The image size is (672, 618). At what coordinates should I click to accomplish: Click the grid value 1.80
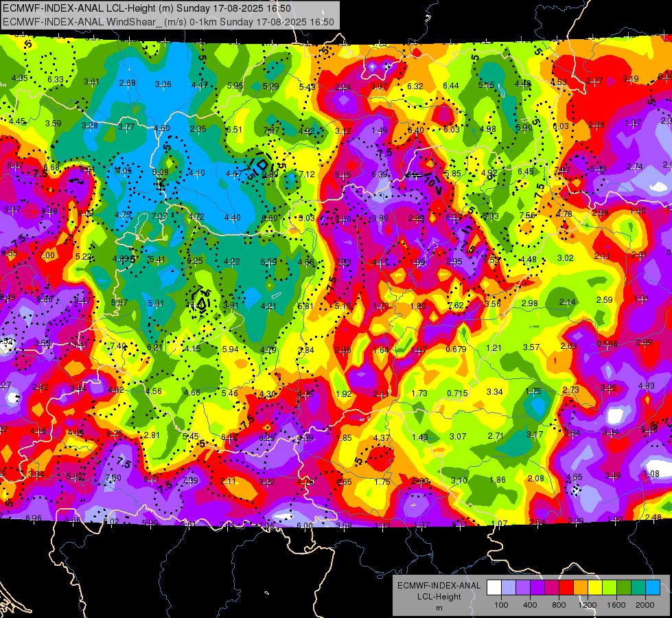coord(418,306)
